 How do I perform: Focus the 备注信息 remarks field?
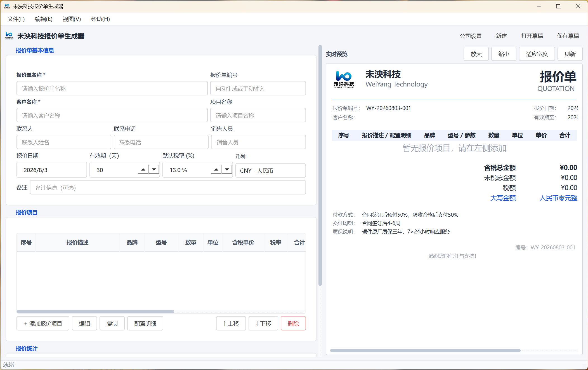coord(168,188)
